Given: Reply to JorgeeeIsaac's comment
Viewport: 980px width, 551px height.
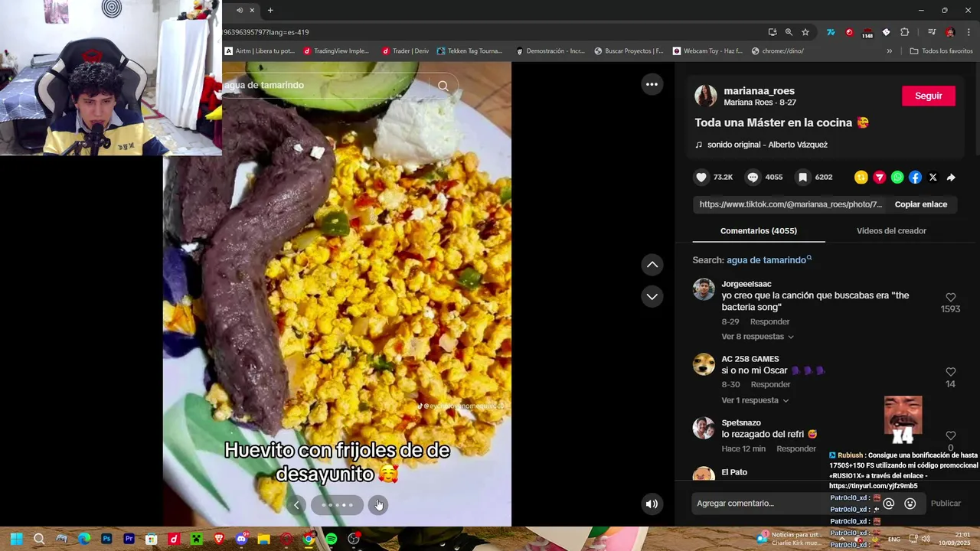Looking at the screenshot, I should click(769, 321).
